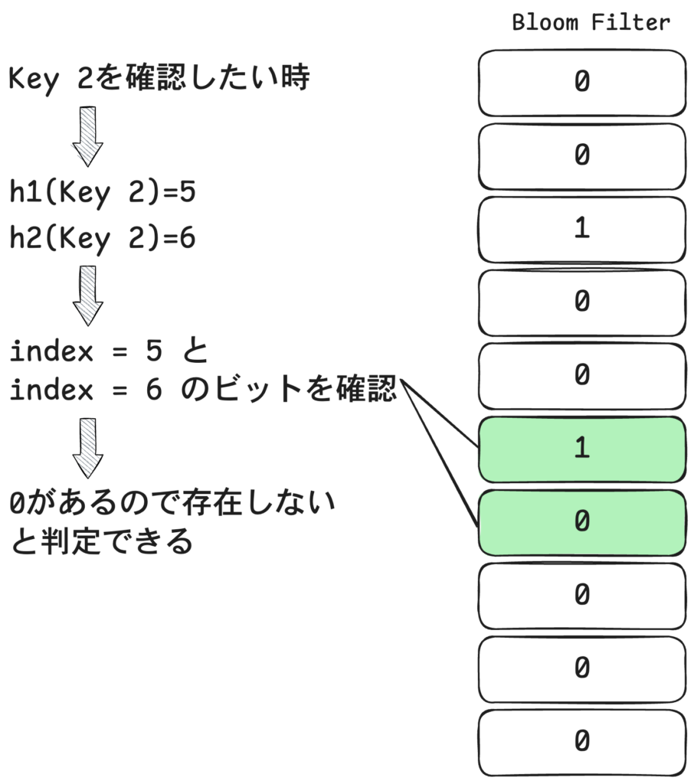Image resolution: width=694 pixels, height=784 pixels.
Task: Click the "index = 6 のビットを確認" text
Action: [203, 390]
